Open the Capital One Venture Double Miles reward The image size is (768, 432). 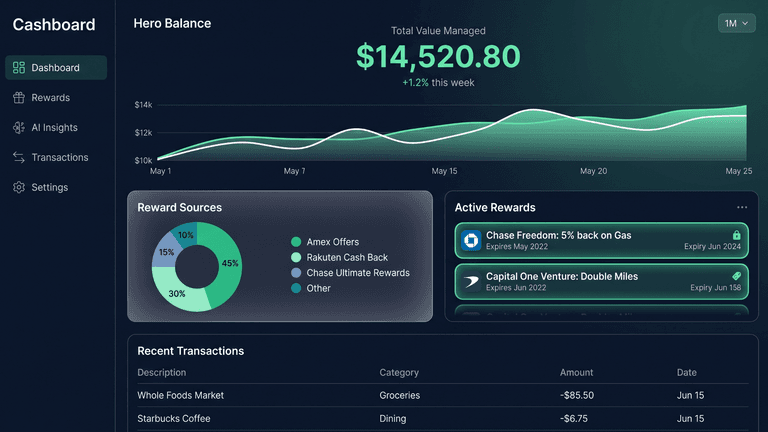[601, 282]
